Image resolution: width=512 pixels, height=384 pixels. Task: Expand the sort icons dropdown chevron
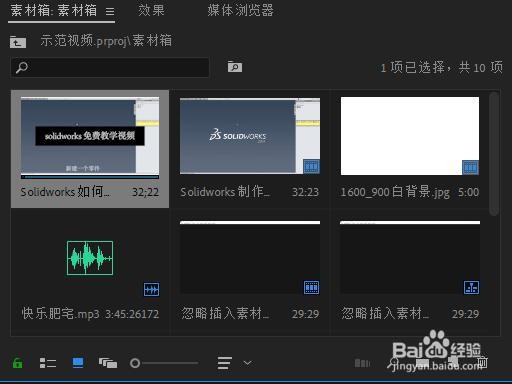(247, 363)
